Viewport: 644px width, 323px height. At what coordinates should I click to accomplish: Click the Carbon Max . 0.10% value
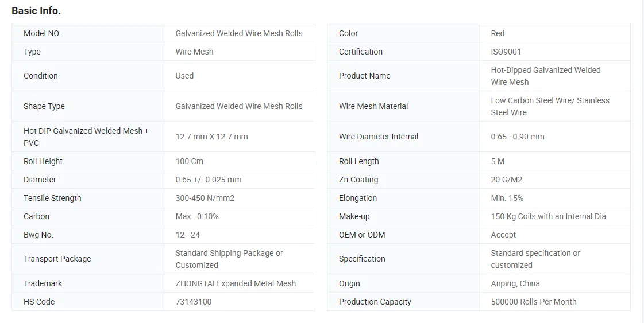[196, 216]
